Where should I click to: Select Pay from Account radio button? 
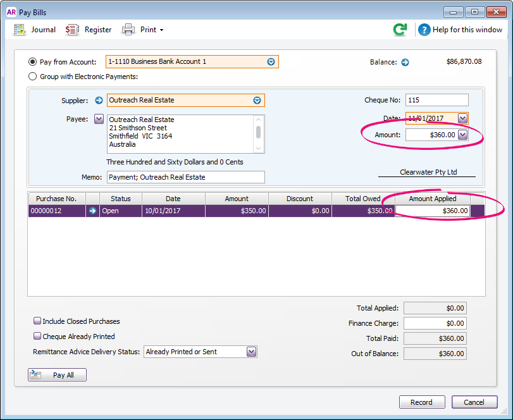click(33, 62)
